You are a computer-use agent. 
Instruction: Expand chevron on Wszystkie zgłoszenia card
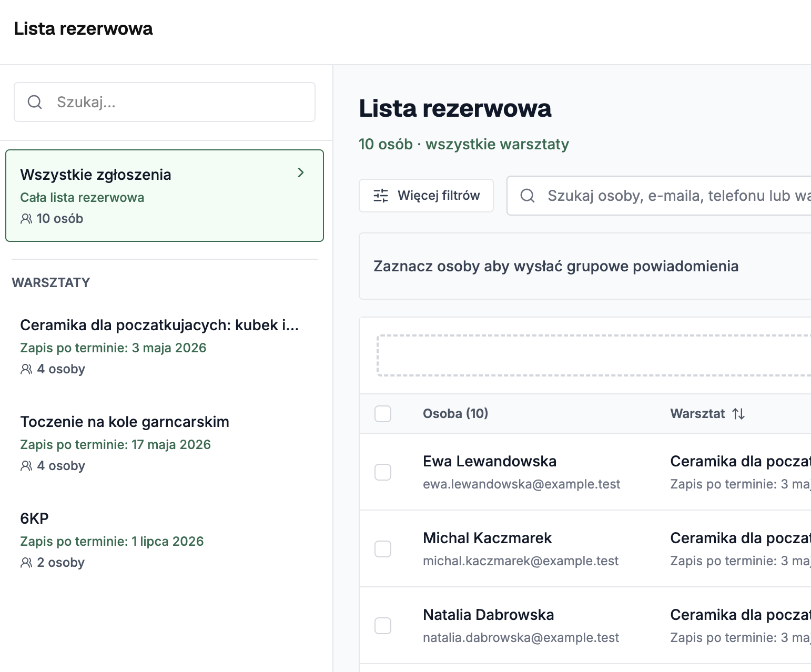point(301,172)
